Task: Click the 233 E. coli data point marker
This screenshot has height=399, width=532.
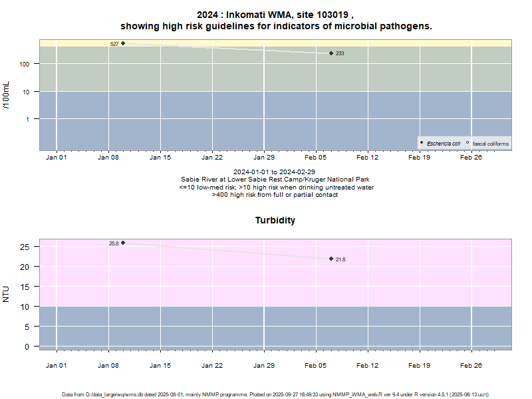Action: [x=331, y=53]
